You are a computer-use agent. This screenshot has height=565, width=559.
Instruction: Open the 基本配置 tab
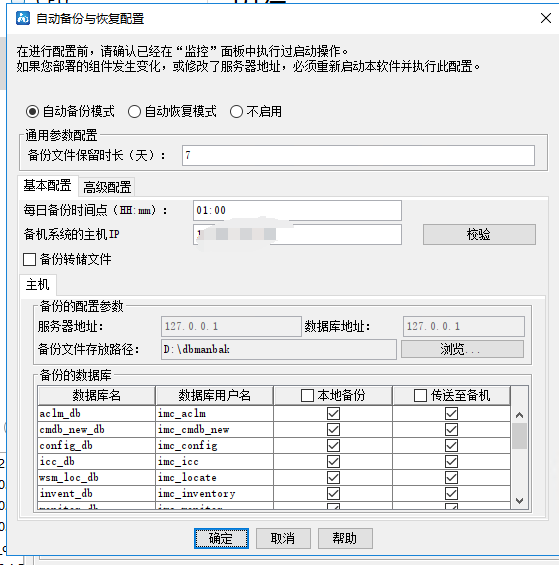coord(47,186)
